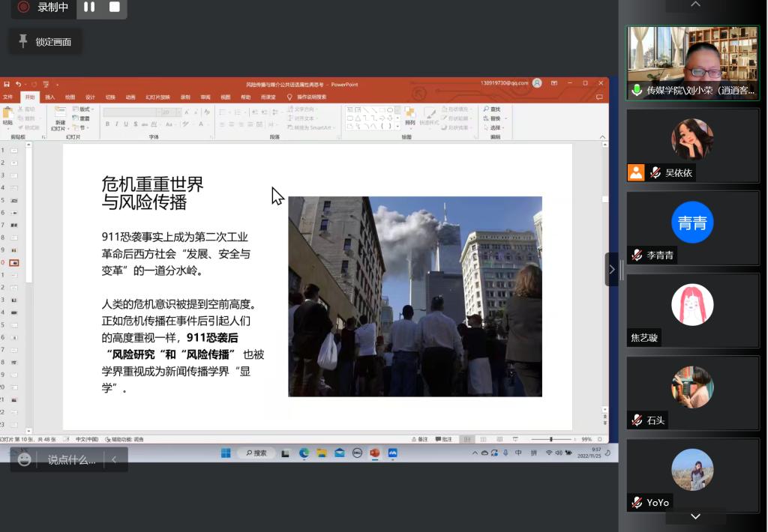
Task: Click the 锁定画面 pin button
Action: pyautogui.click(x=45, y=42)
